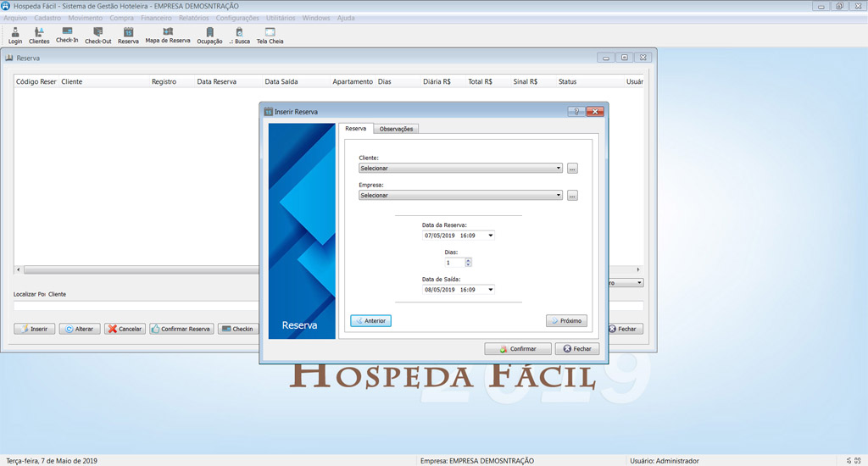Click the Alterar button in Reserva window
Viewport: 868px width, 466px height.
point(80,329)
